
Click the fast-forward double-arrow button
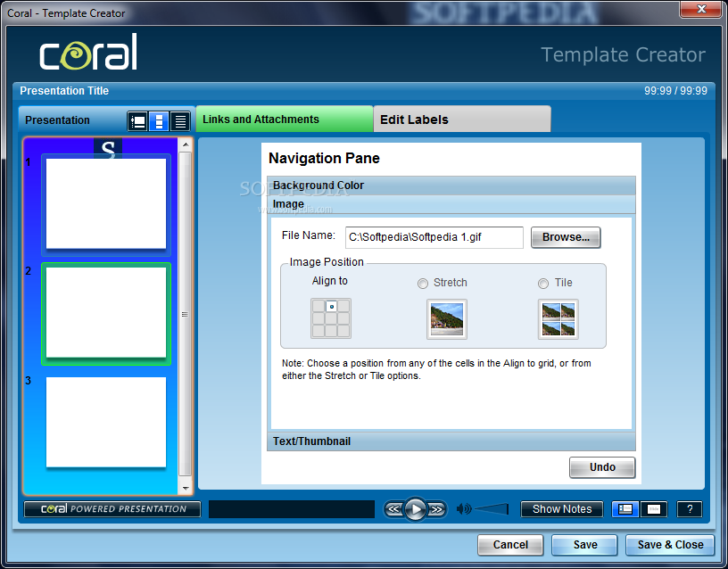[436, 509]
